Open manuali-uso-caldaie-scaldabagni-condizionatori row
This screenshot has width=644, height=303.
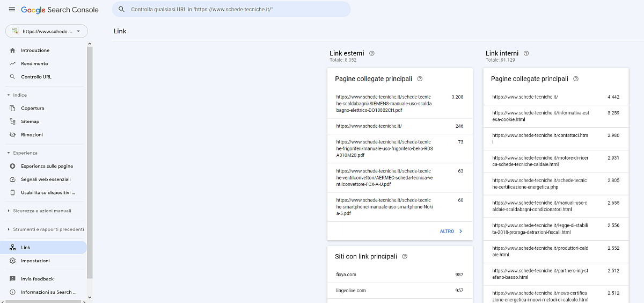click(555, 206)
